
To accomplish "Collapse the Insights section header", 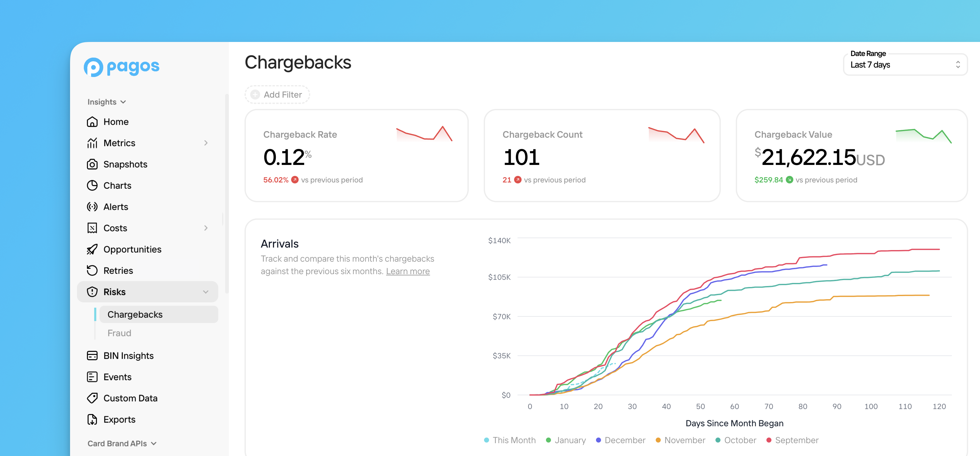I will (107, 102).
